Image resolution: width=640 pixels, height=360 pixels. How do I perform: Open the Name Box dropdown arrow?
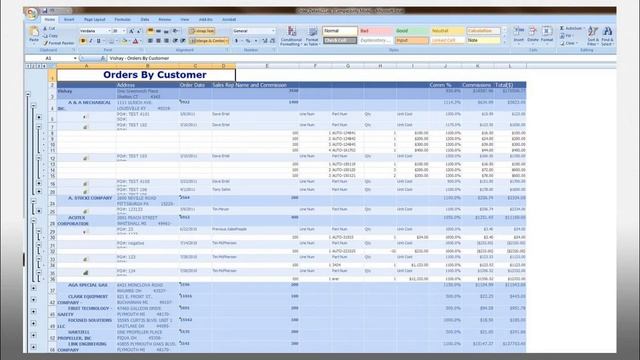[x=75, y=58]
